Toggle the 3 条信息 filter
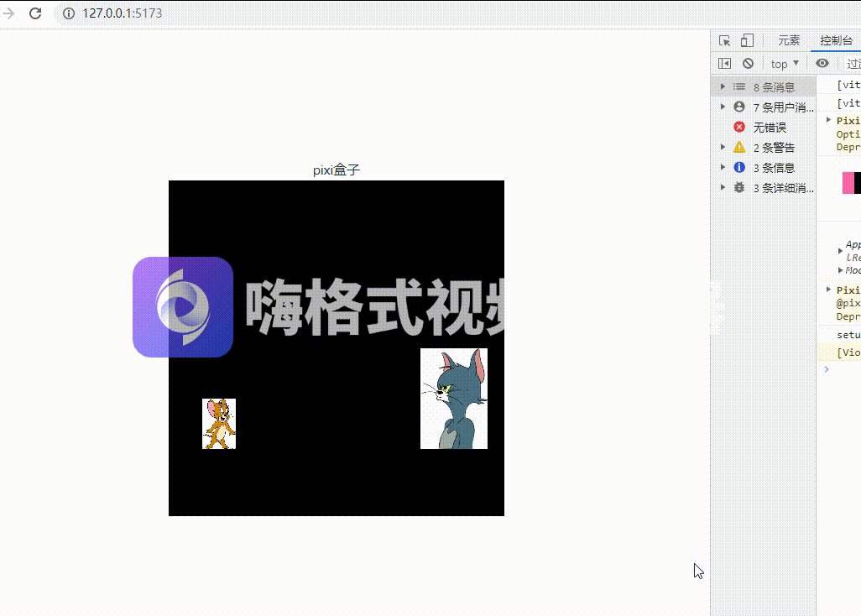The width and height of the screenshot is (861, 616). 740,167
